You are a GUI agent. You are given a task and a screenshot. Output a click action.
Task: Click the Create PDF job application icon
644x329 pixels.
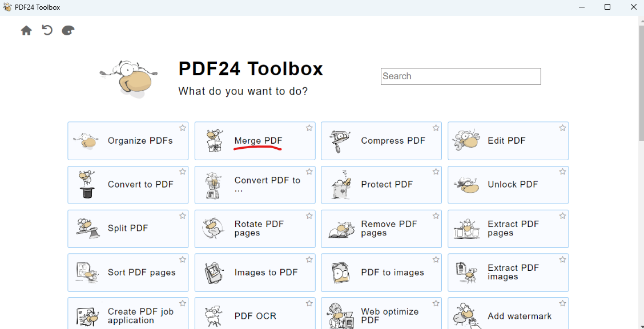pyautogui.click(x=88, y=316)
